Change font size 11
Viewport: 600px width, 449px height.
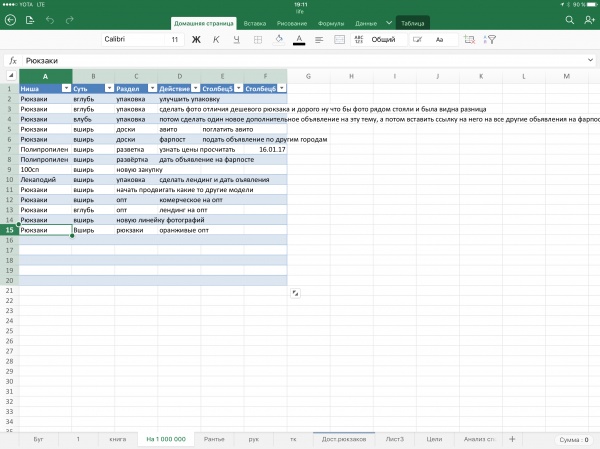pyautogui.click(x=175, y=39)
